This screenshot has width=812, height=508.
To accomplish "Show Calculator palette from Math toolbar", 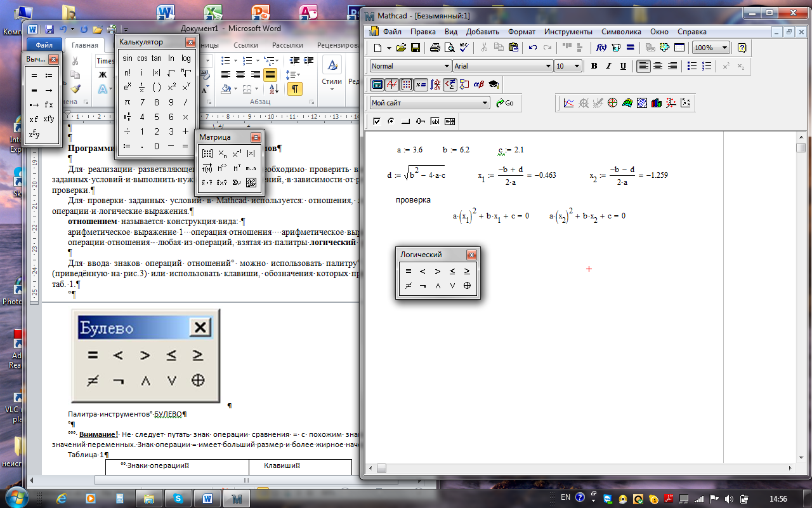I will 377,84.
